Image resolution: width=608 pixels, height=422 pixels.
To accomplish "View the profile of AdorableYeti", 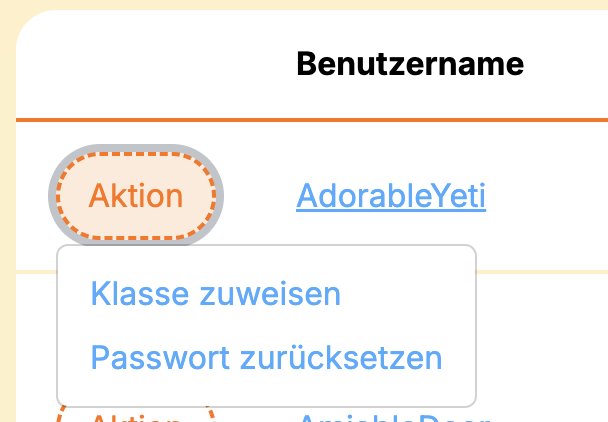I will [x=390, y=197].
